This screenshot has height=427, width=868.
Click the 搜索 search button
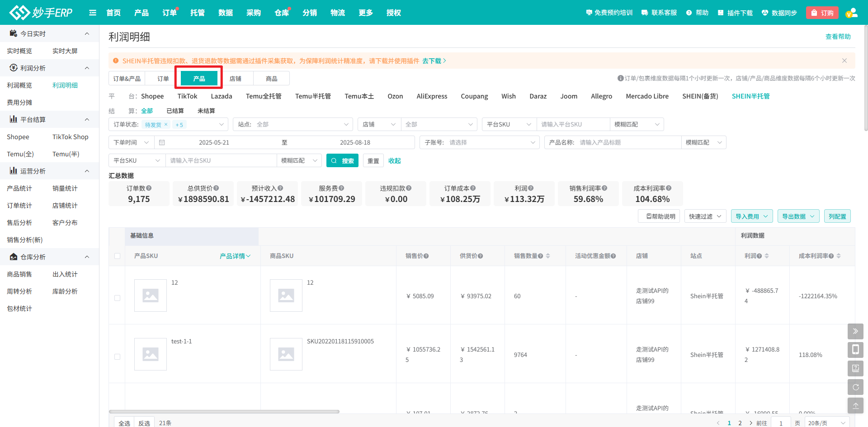click(342, 160)
